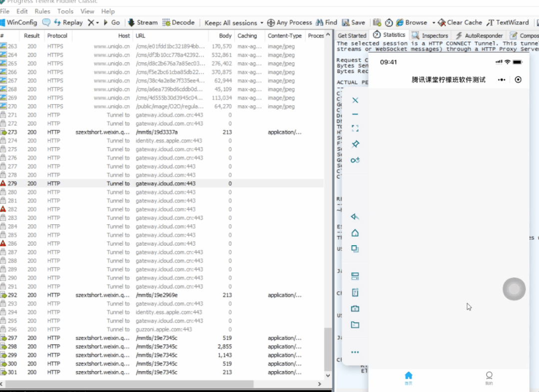Open the File menu

[5, 11]
